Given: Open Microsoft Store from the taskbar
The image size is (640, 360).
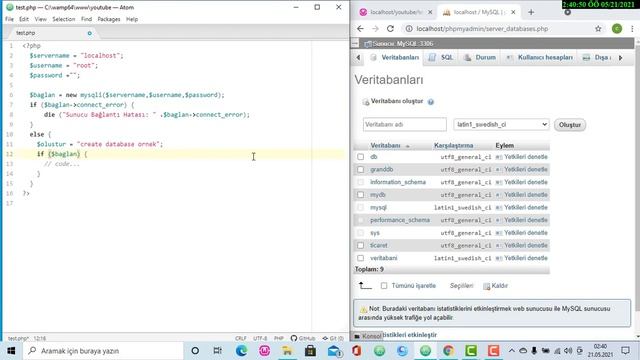Looking at the screenshot, I should (310, 351).
